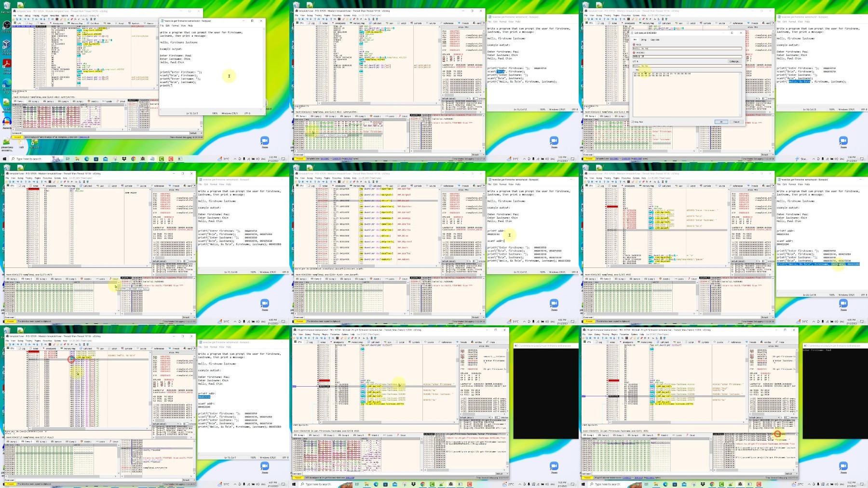Switch to the String tab in the Edit data dialog
The image size is (868, 488).
tap(643, 40)
